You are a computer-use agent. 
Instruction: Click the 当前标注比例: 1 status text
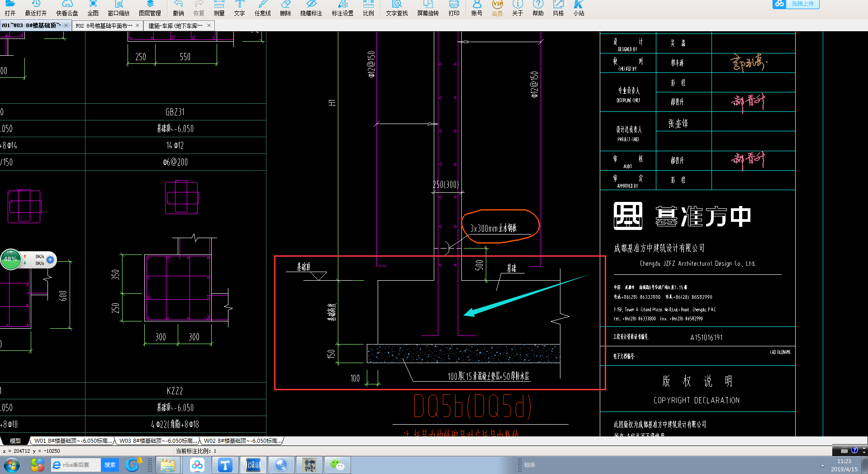click(x=196, y=451)
